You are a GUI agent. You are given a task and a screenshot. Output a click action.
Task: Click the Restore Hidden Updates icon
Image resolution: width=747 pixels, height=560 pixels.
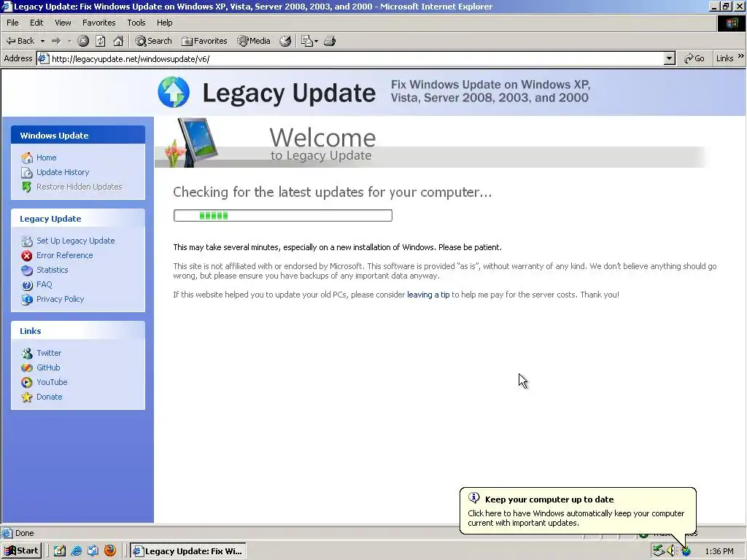[x=27, y=187]
